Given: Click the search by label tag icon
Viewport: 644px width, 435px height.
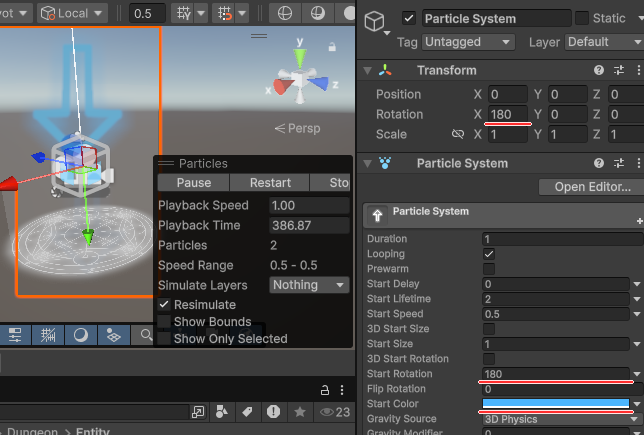Looking at the screenshot, I should click(x=248, y=412).
